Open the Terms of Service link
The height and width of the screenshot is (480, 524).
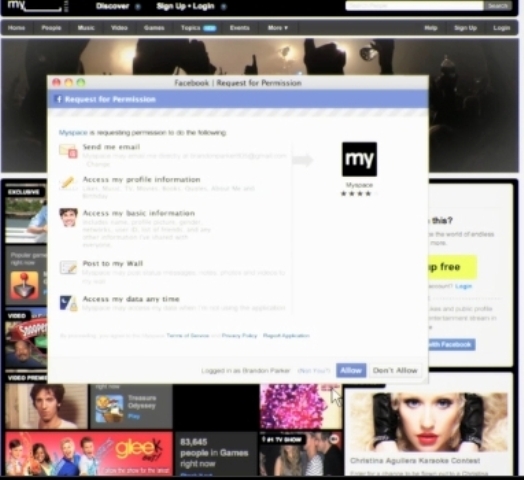pos(187,336)
